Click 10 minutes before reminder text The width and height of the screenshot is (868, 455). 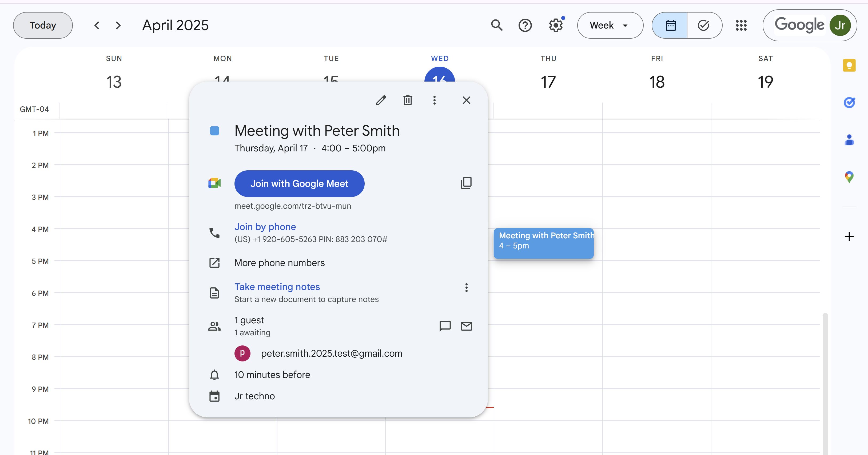272,375
